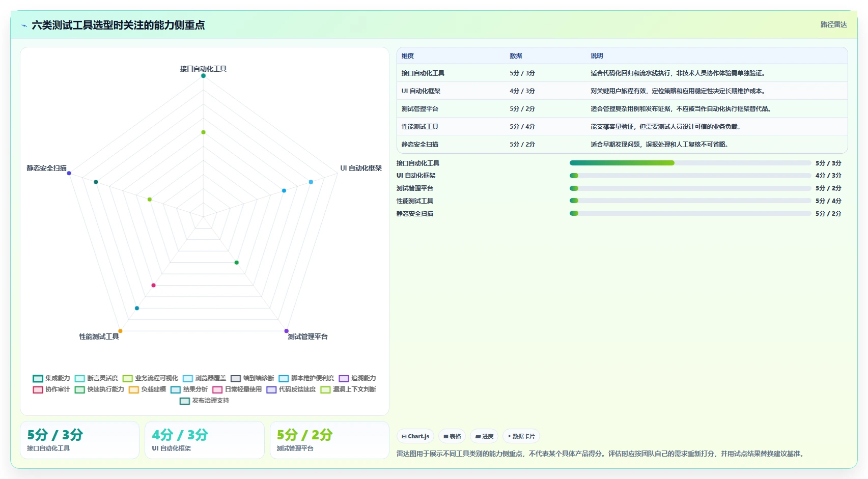Select the 测试管理平台 table row name
This screenshot has height=479, width=868.
point(419,109)
